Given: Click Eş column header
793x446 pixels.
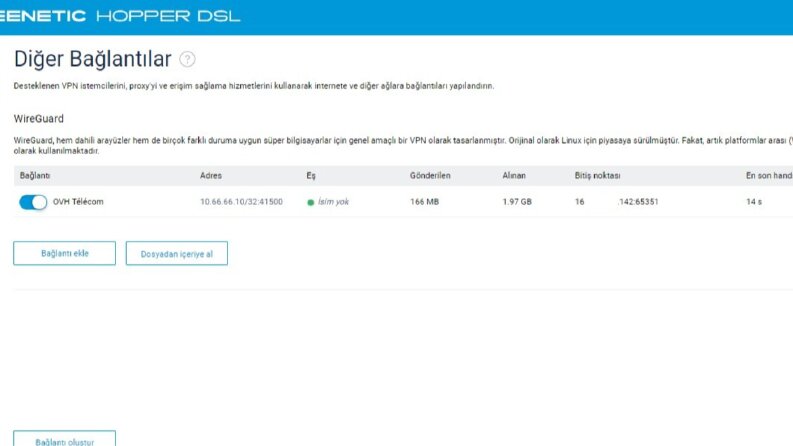Looking at the screenshot, I should coord(311,175).
